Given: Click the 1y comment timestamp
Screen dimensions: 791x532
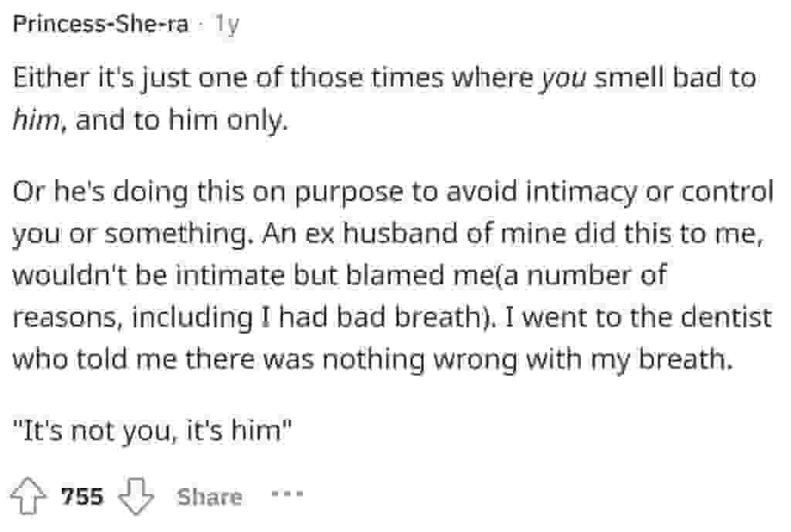Looking at the screenshot, I should click(x=227, y=25).
